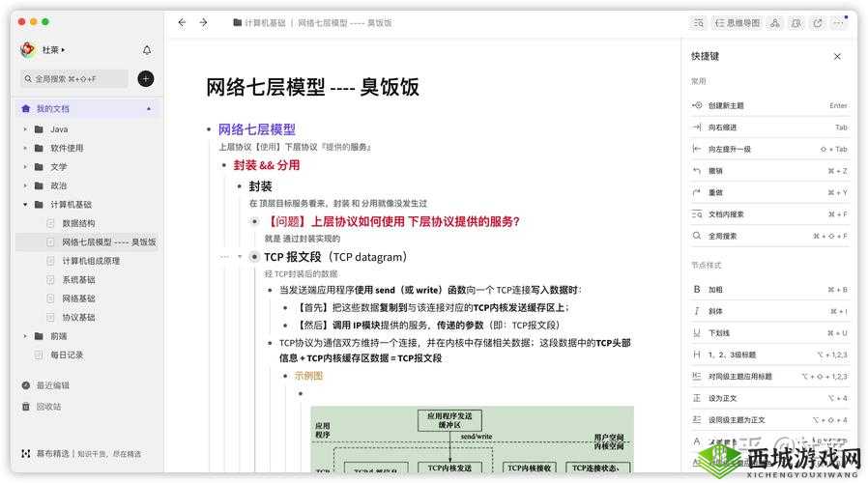Expand the 政治 folder arrow
This screenshot has height=483, width=868.
point(25,185)
